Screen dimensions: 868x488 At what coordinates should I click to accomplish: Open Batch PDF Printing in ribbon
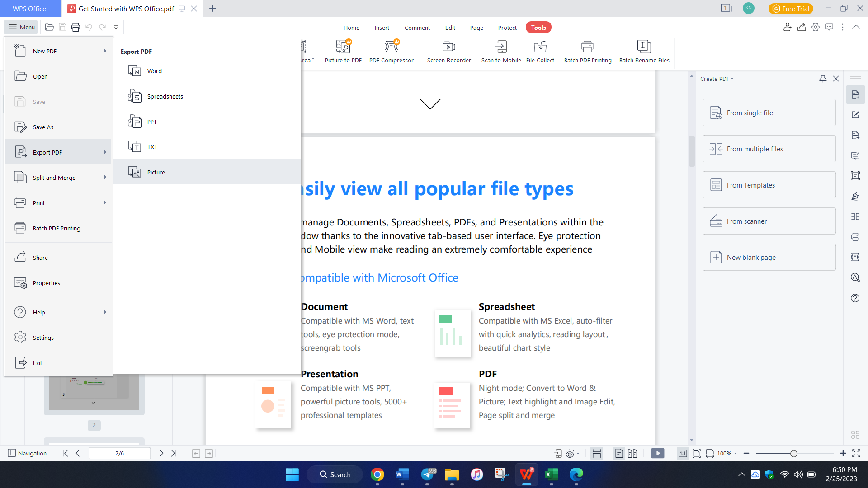(588, 51)
